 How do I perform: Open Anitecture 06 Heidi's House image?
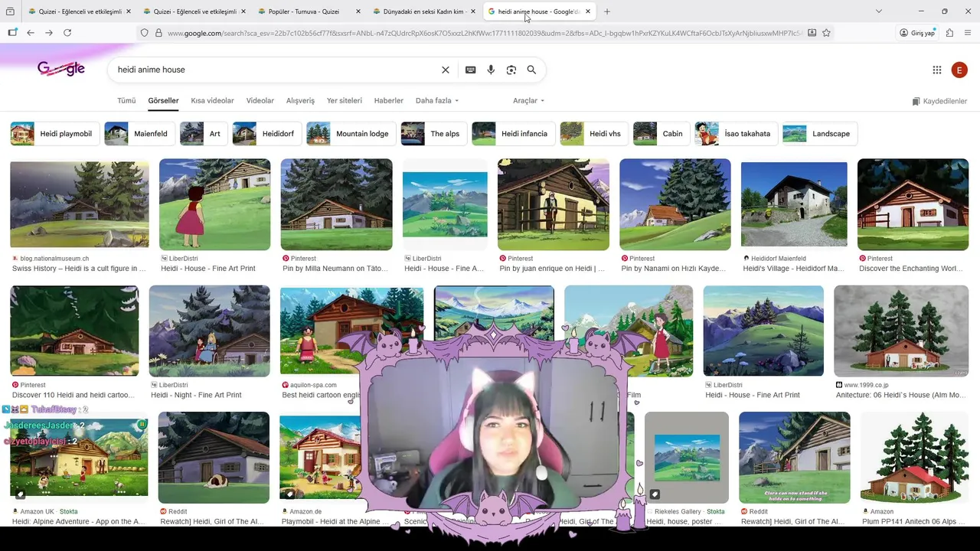pyautogui.click(x=901, y=331)
